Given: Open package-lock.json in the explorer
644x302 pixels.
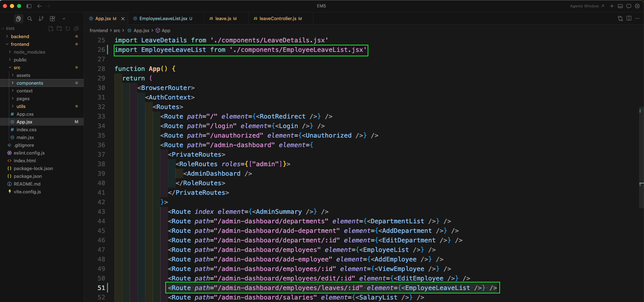Looking at the screenshot, I should [42, 168].
